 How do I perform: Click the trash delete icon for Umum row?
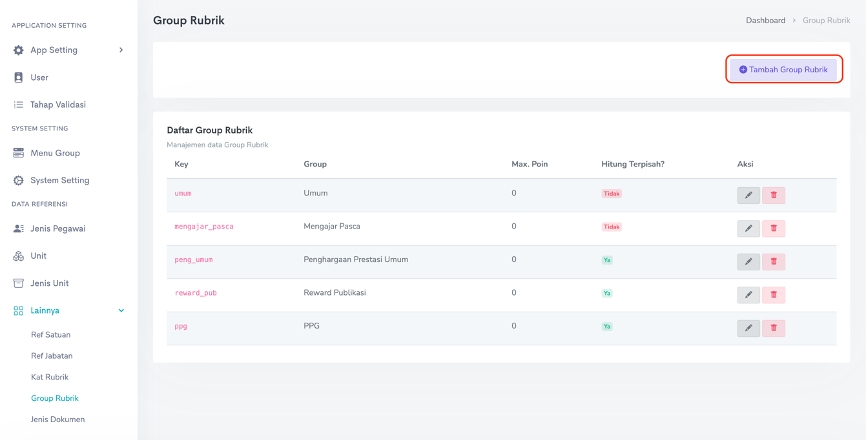[773, 195]
